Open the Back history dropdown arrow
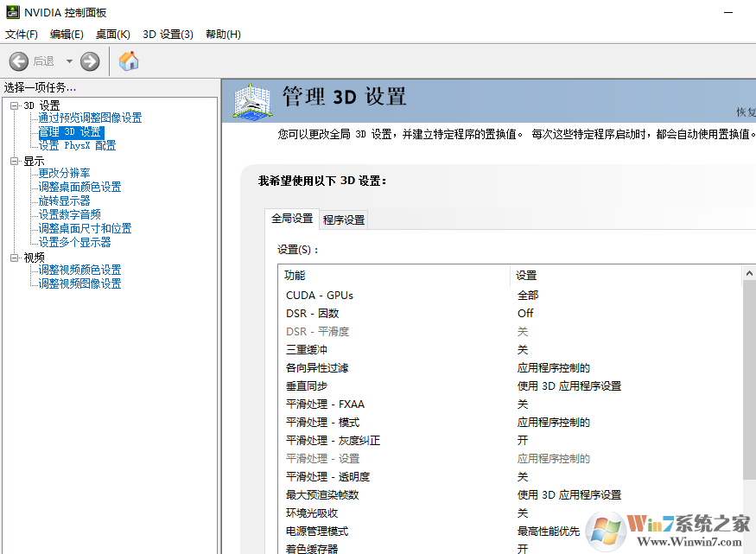Image resolution: width=756 pixels, height=554 pixels. click(69, 61)
